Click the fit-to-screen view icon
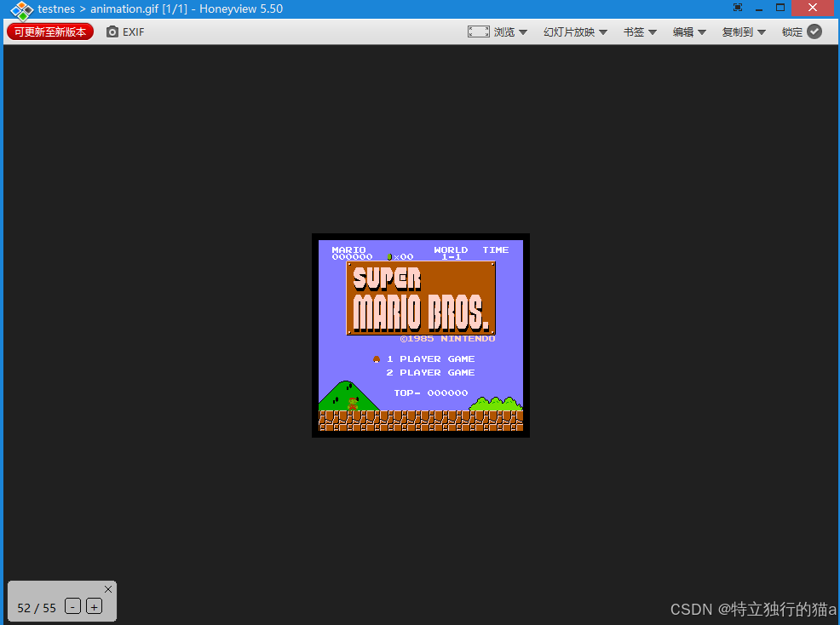The height and width of the screenshot is (625, 840). (479, 32)
